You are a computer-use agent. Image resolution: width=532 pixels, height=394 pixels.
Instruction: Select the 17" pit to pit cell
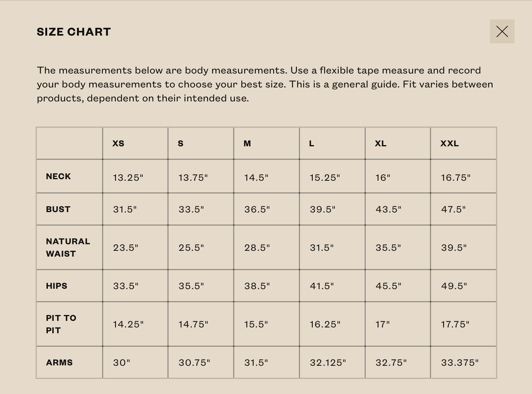(382, 324)
